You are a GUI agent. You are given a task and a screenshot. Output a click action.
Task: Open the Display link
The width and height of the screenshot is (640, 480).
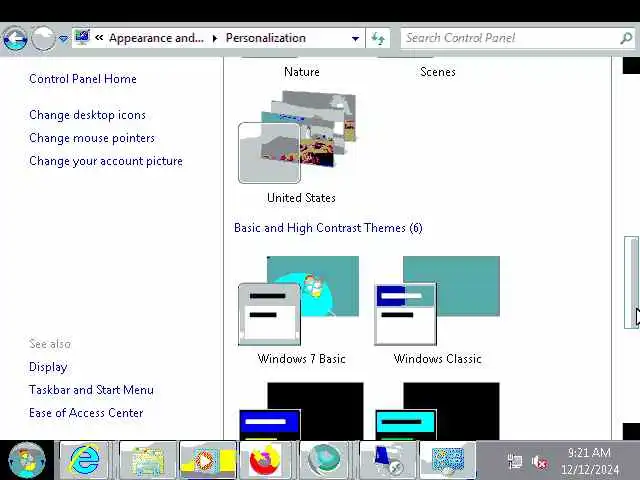(x=48, y=367)
